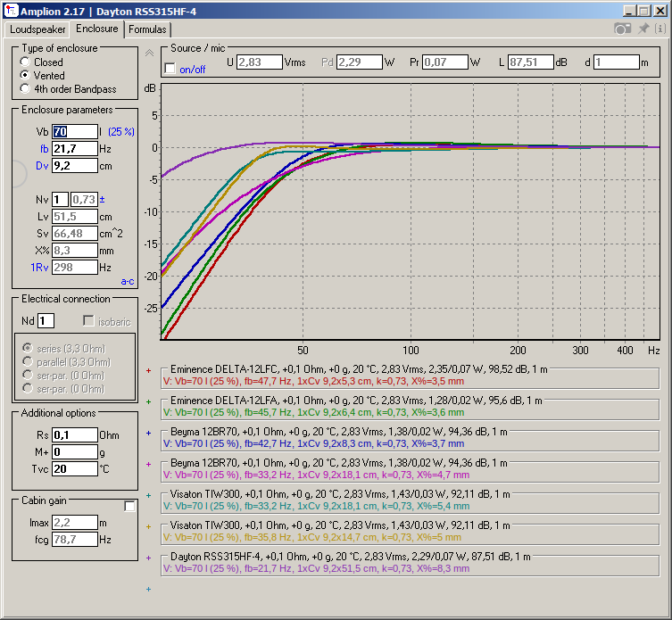
Task: Open the Formulas tab
Action: (147, 29)
